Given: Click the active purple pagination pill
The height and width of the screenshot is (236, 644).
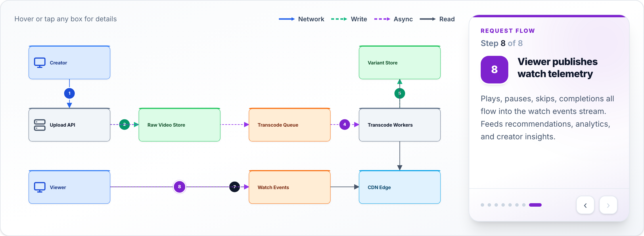Looking at the screenshot, I should 535,205.
